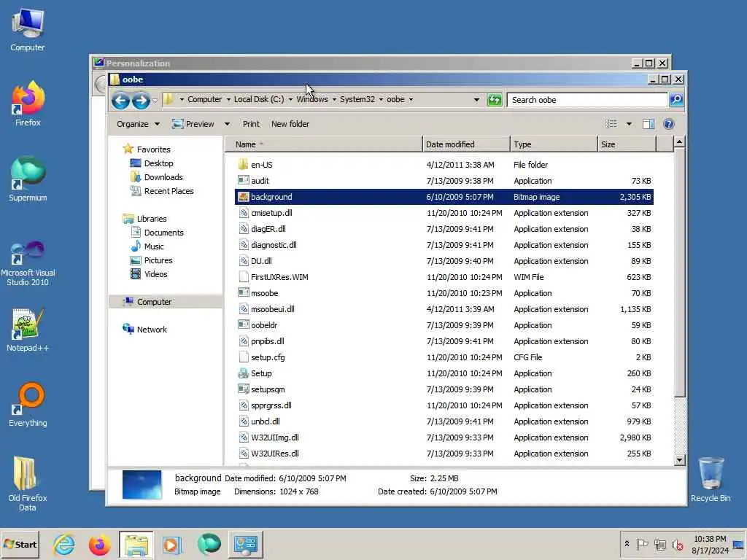Click the New folder button
This screenshot has width=747, height=560.
[x=290, y=124]
